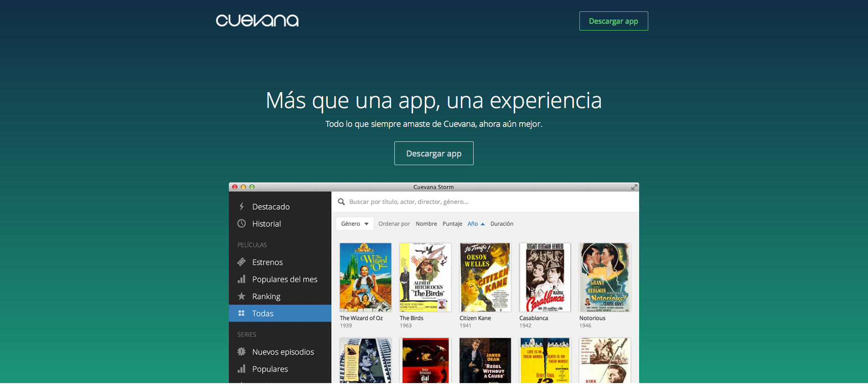Open The Birds poster
The width and height of the screenshot is (868, 384).
[425, 277]
